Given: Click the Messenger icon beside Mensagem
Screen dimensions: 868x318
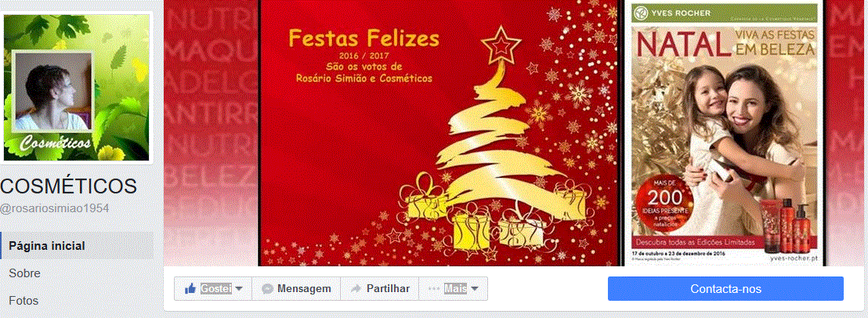Looking at the screenshot, I should pyautogui.click(x=267, y=289).
